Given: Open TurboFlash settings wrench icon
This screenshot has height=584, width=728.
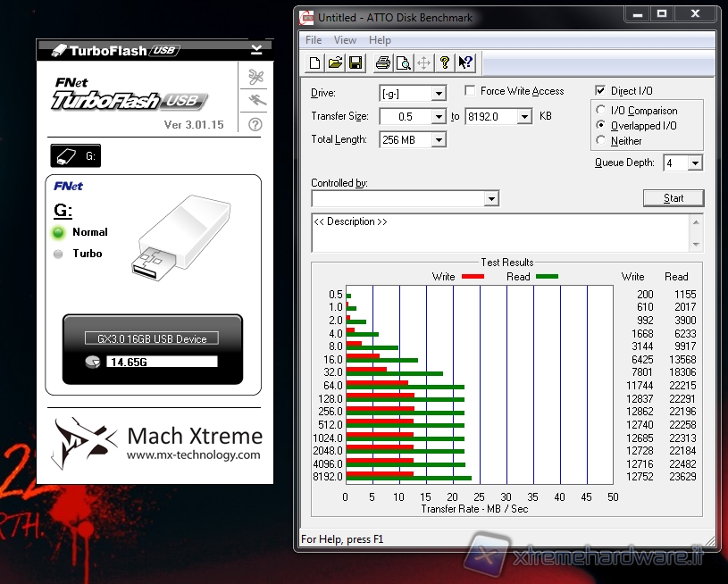Looking at the screenshot, I should (x=255, y=77).
